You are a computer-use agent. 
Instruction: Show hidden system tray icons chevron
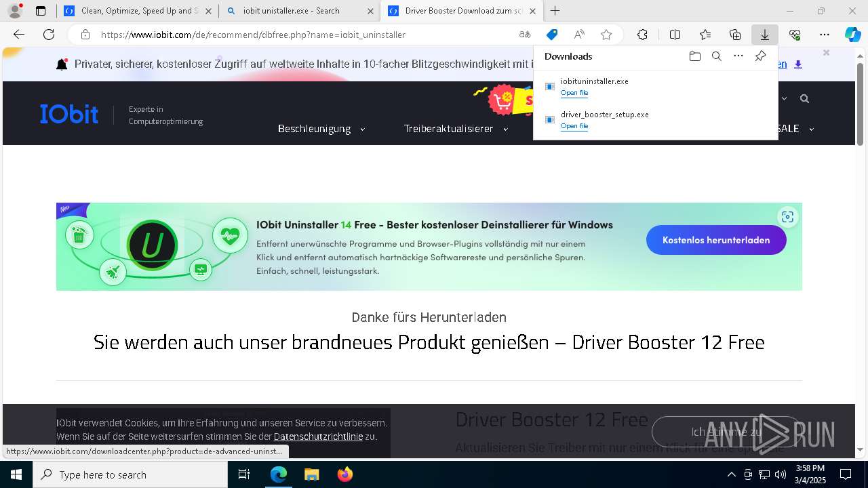tap(731, 474)
